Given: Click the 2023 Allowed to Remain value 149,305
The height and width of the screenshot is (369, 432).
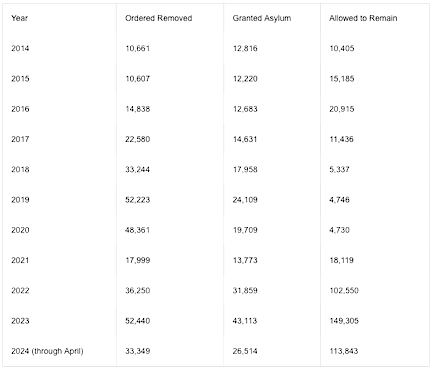Looking at the screenshot, I should (344, 321).
